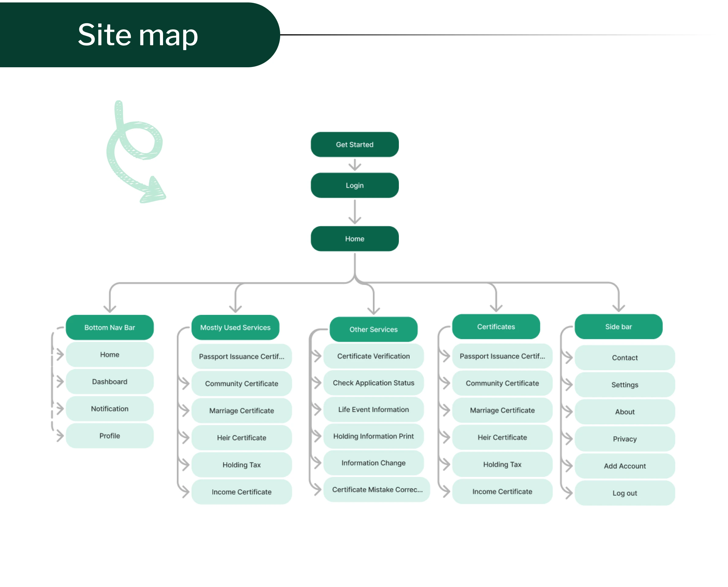
Task: Click Settings under Side bar
Action: point(625,385)
